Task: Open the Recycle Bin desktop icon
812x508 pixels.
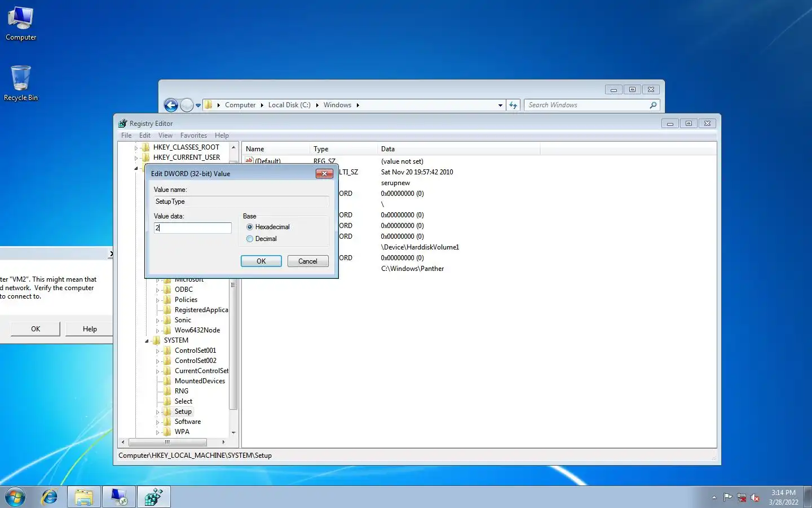Action: pos(21,83)
